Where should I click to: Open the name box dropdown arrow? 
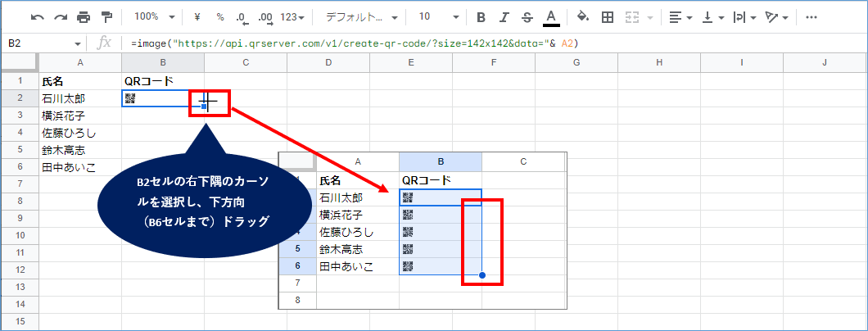[x=77, y=43]
